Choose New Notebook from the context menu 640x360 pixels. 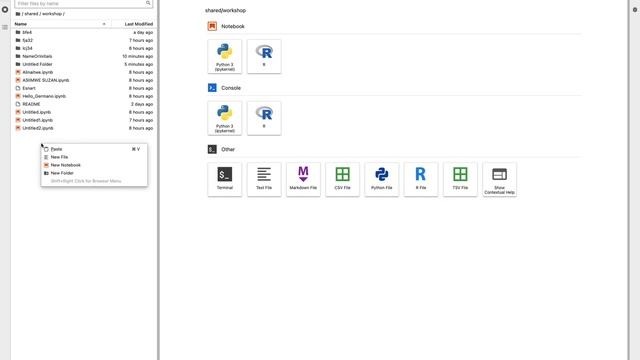(x=94, y=165)
